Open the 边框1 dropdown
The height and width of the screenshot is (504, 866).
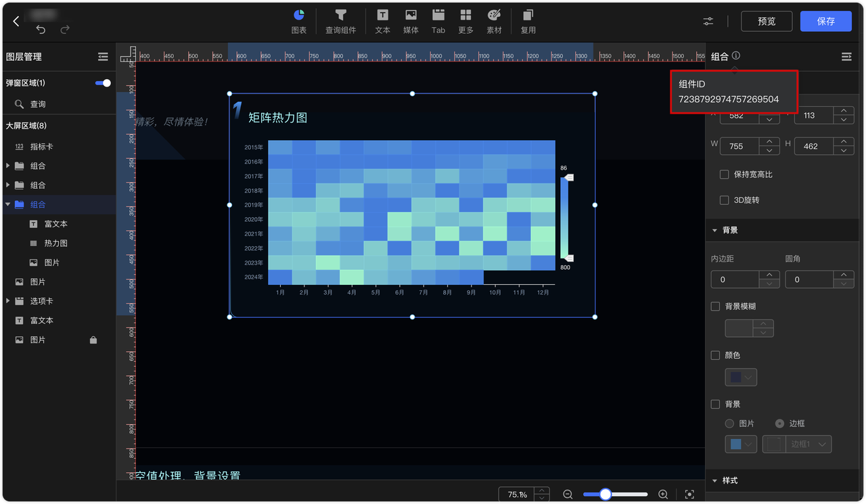[x=797, y=444]
